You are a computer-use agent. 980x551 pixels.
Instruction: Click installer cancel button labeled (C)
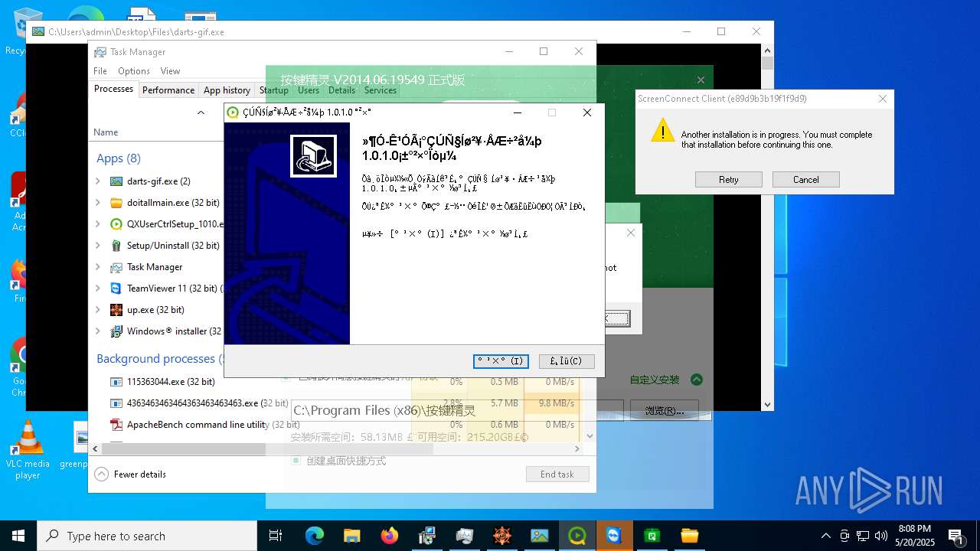567,361
